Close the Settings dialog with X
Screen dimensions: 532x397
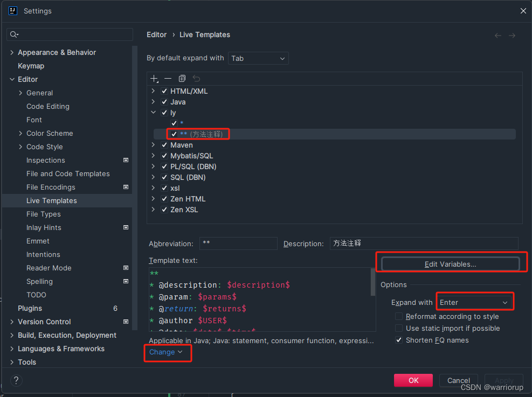tap(523, 11)
